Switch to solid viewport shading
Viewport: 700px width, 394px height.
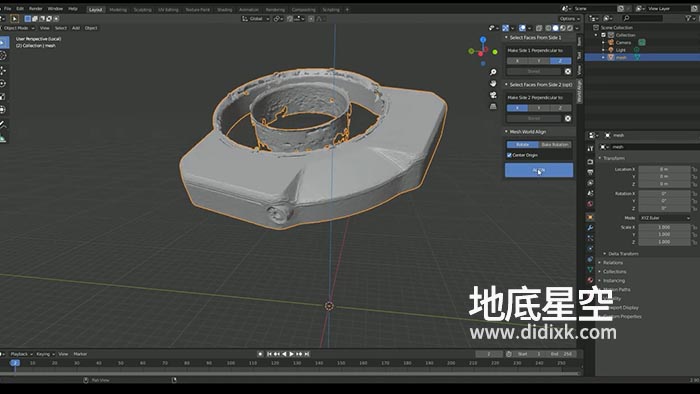(555, 28)
